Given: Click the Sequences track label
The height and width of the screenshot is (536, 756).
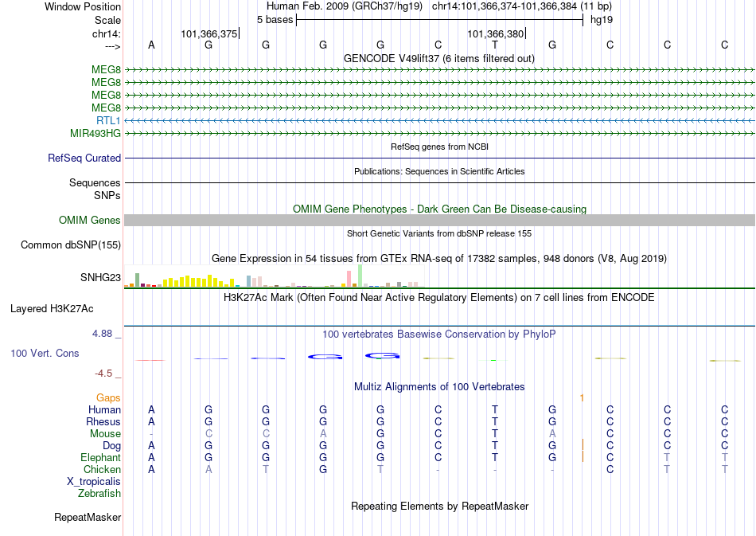Looking at the screenshot, I should (95, 183).
